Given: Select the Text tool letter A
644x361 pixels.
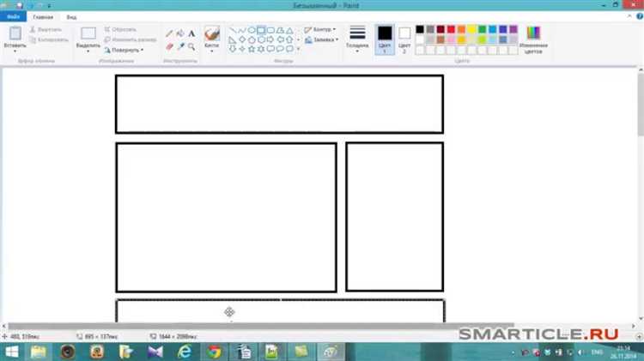Looking at the screenshot, I should tap(191, 33).
